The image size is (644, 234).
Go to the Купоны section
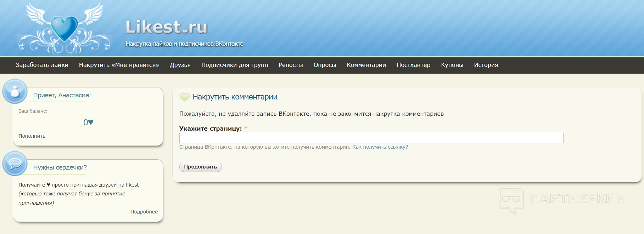452,65
